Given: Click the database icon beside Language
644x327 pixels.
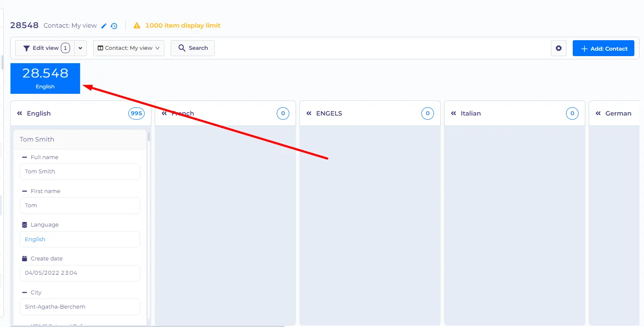Looking at the screenshot, I should point(24,225).
